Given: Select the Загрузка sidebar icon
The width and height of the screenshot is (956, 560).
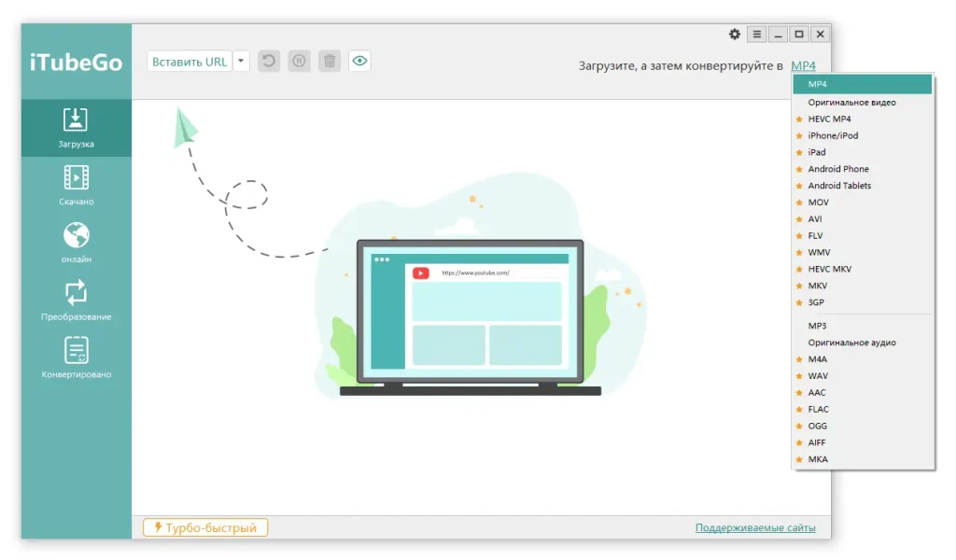Looking at the screenshot, I should 75,128.
